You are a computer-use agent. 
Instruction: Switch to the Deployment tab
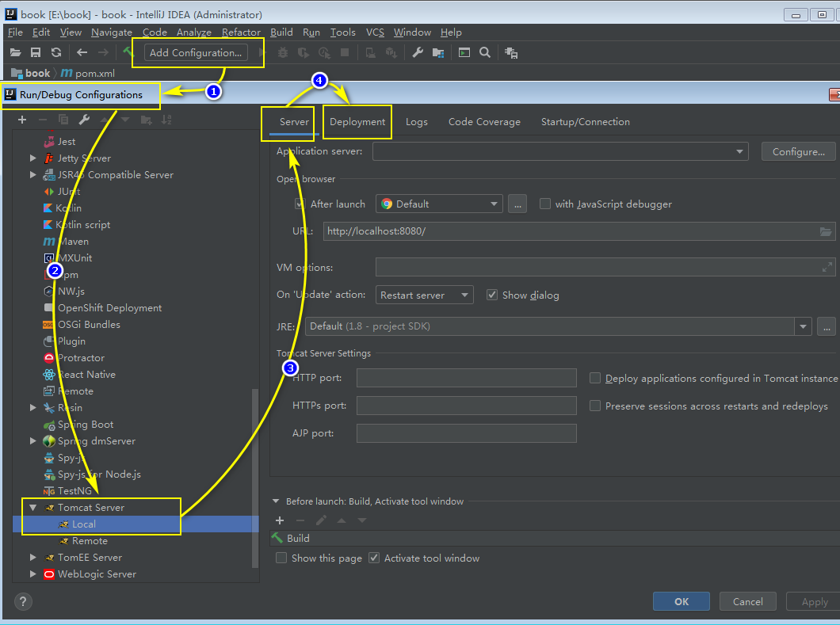pyautogui.click(x=357, y=122)
